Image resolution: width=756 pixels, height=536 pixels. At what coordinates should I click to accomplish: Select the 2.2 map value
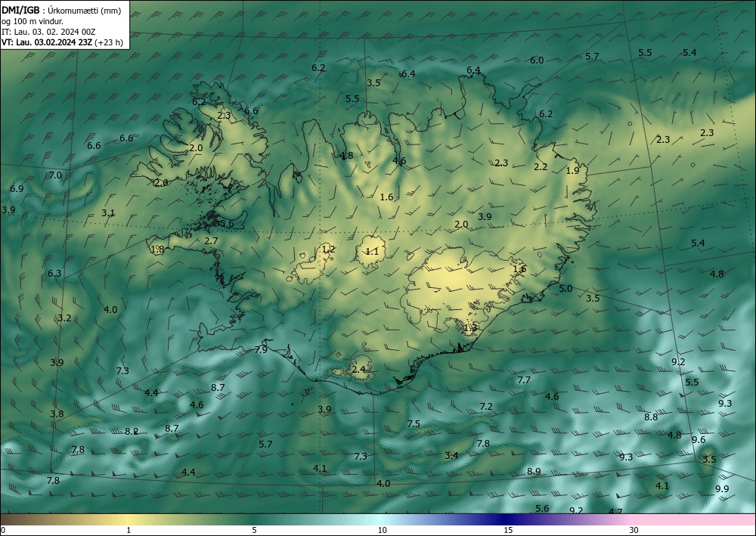tap(541, 166)
